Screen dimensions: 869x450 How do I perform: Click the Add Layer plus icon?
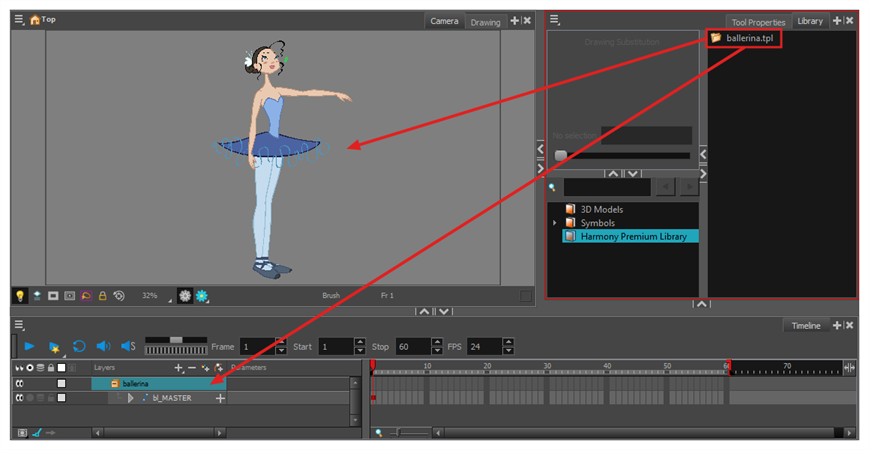tap(178, 368)
